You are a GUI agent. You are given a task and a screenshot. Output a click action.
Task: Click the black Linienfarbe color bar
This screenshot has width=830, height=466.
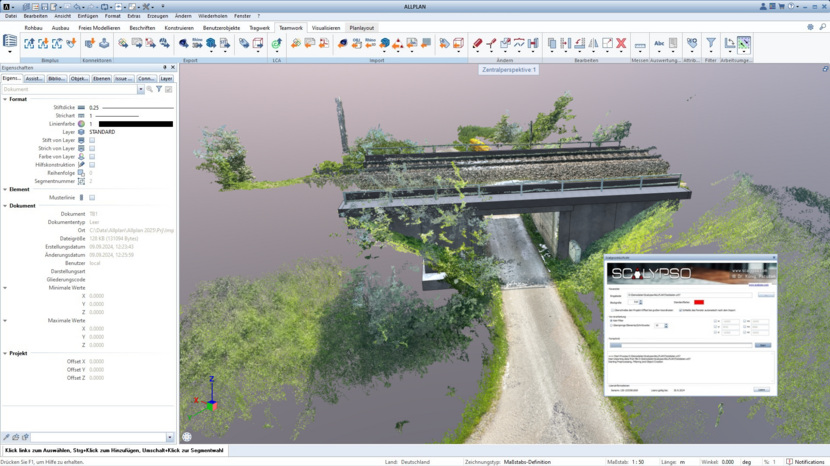[135, 124]
